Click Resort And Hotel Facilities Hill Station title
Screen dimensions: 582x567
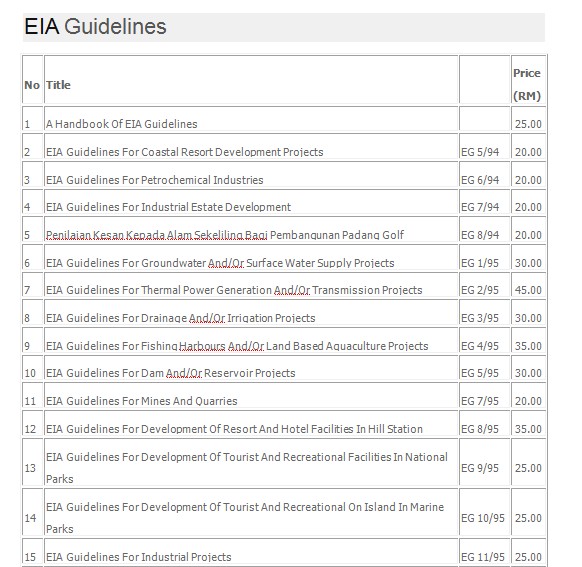(x=234, y=429)
